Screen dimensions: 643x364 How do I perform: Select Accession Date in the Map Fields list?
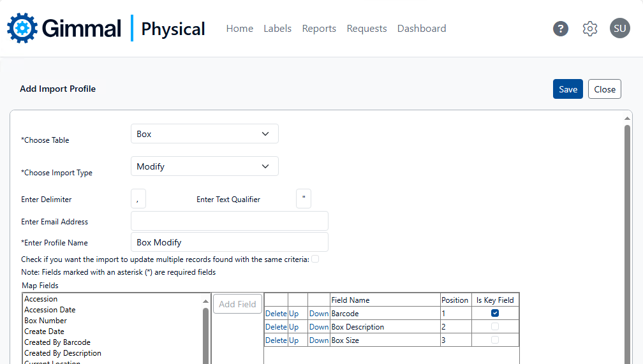point(50,309)
